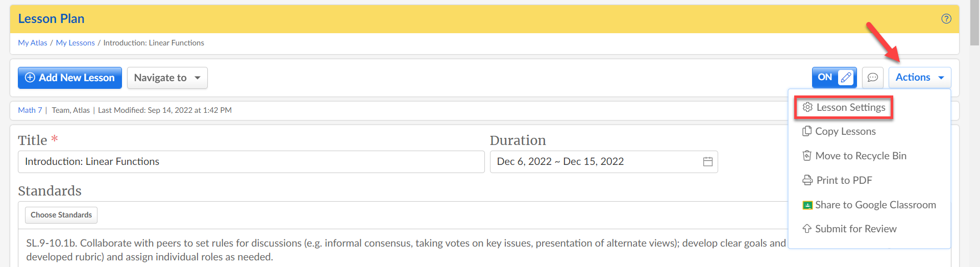Open the help question mark icon
This screenshot has height=267, width=980.
pyautogui.click(x=946, y=19)
